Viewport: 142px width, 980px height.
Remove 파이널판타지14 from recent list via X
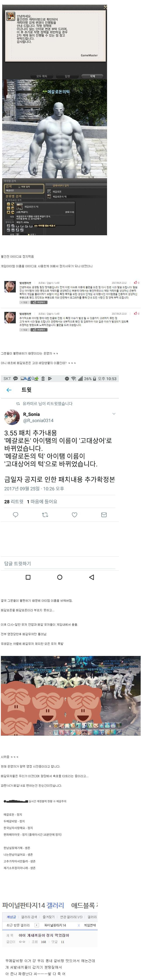point(79,925)
